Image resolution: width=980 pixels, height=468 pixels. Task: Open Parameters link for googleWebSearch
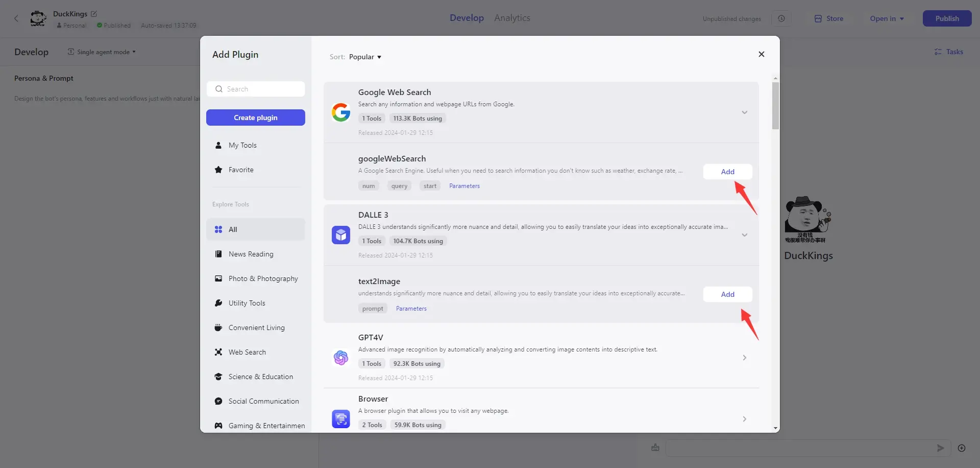(x=464, y=186)
